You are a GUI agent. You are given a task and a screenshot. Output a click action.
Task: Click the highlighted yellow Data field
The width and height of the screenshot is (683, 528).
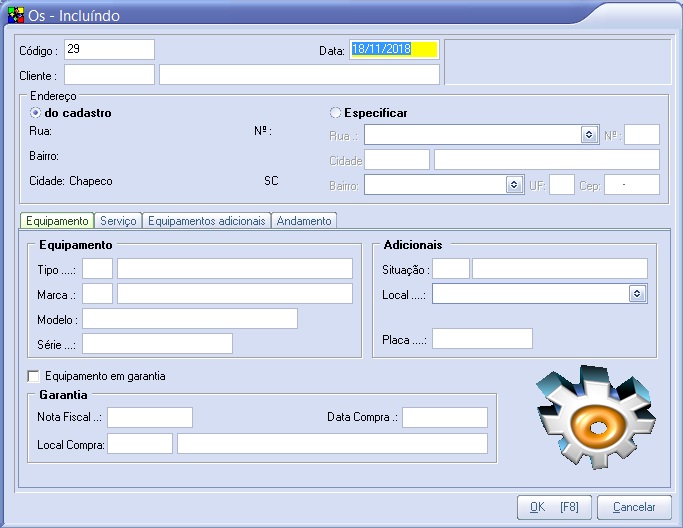(x=394, y=50)
